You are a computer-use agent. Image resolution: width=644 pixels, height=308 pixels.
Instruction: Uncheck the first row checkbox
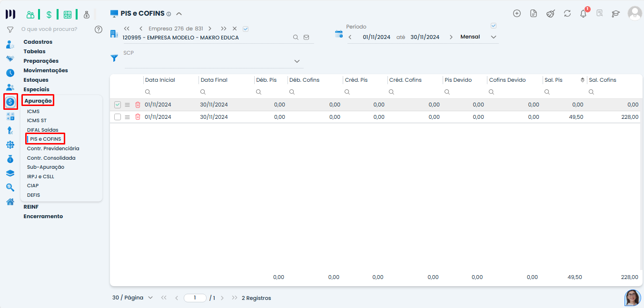click(118, 105)
